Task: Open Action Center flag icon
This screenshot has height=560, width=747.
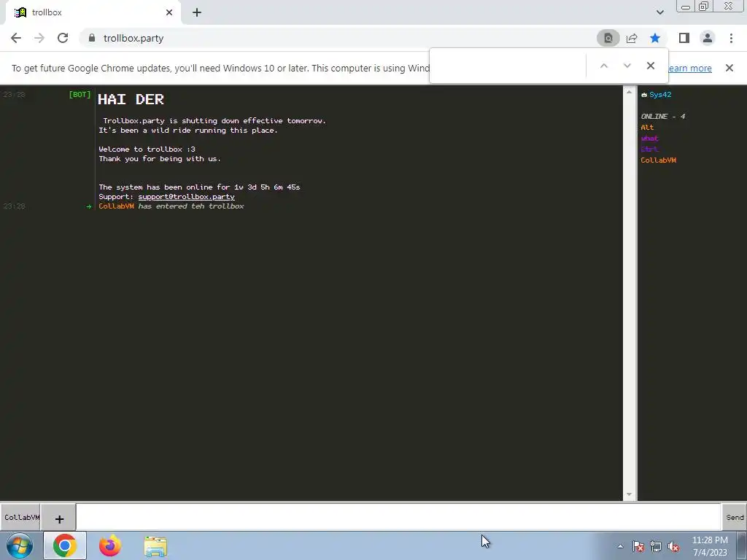Action: click(x=638, y=546)
